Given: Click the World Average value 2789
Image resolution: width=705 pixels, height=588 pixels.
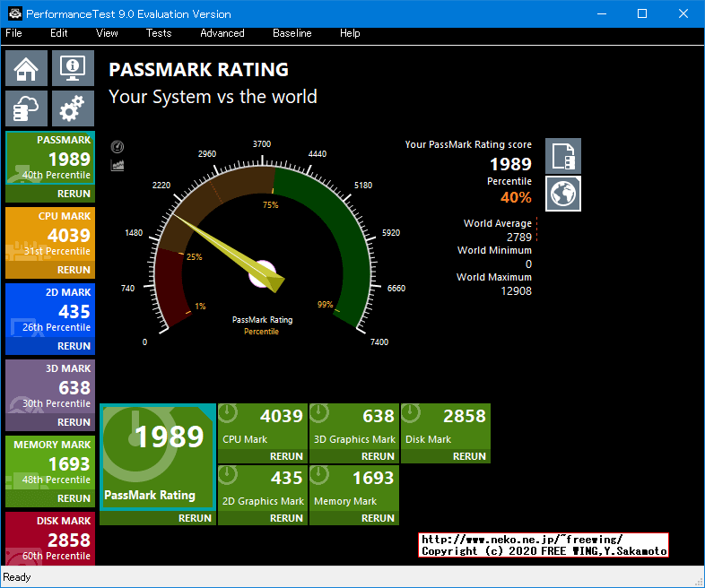Looking at the screenshot, I should 518,238.
